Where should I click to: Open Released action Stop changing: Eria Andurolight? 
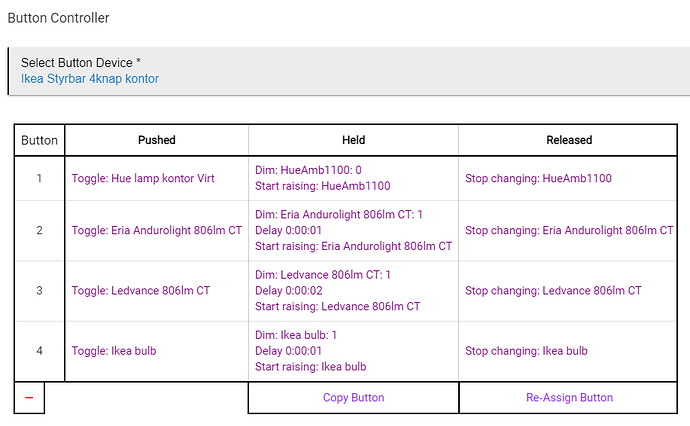tap(569, 230)
